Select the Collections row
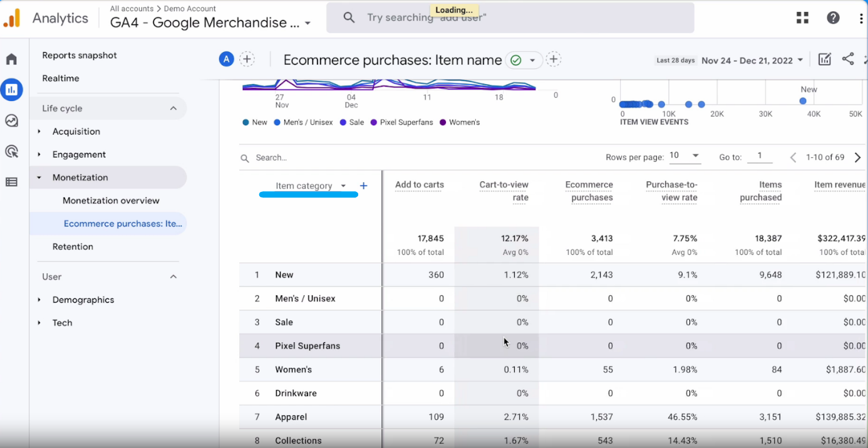Screen dimensions: 868x448 tap(553, 440)
